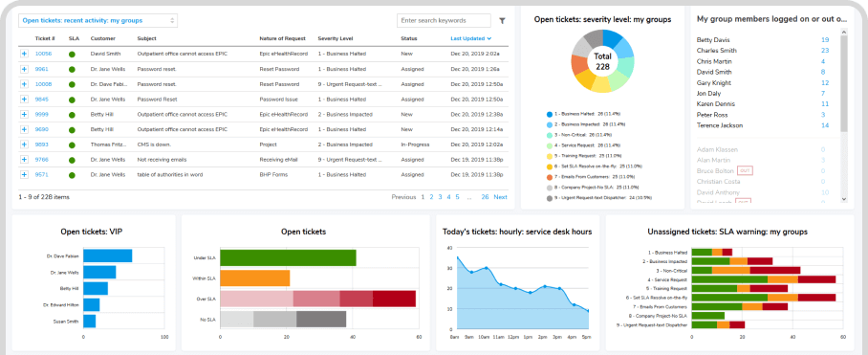Click Charles Smith count 23
868x355 pixels.
825,51
